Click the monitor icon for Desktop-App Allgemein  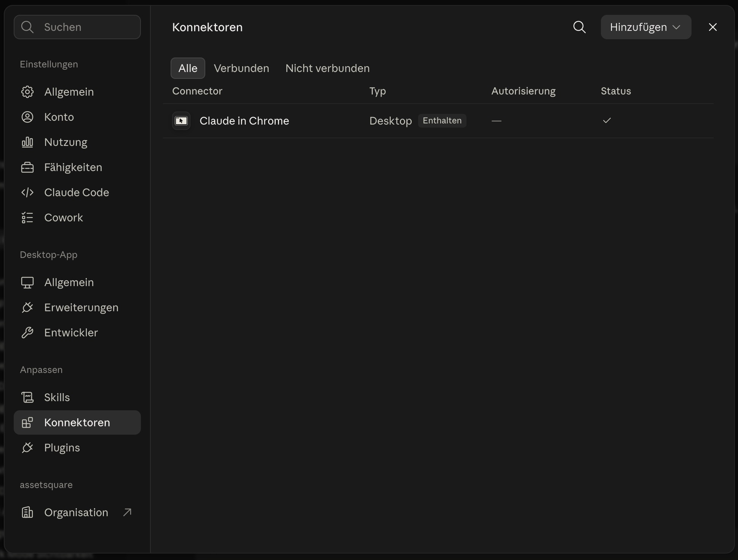click(27, 282)
